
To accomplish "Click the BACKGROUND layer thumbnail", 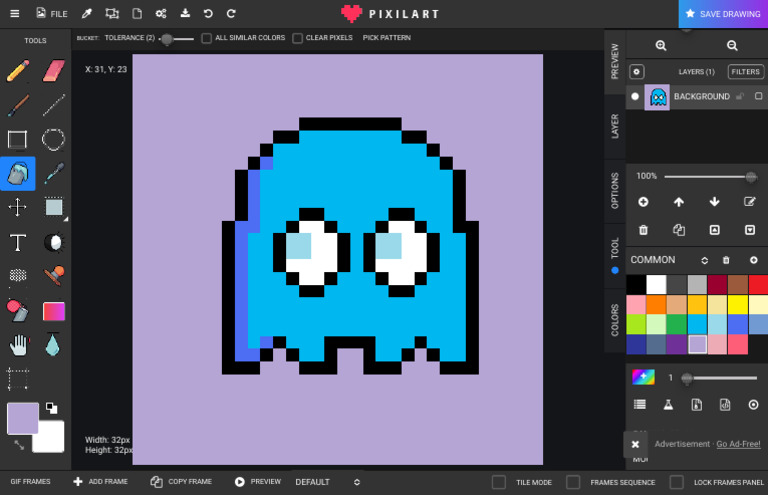I will pyautogui.click(x=657, y=97).
